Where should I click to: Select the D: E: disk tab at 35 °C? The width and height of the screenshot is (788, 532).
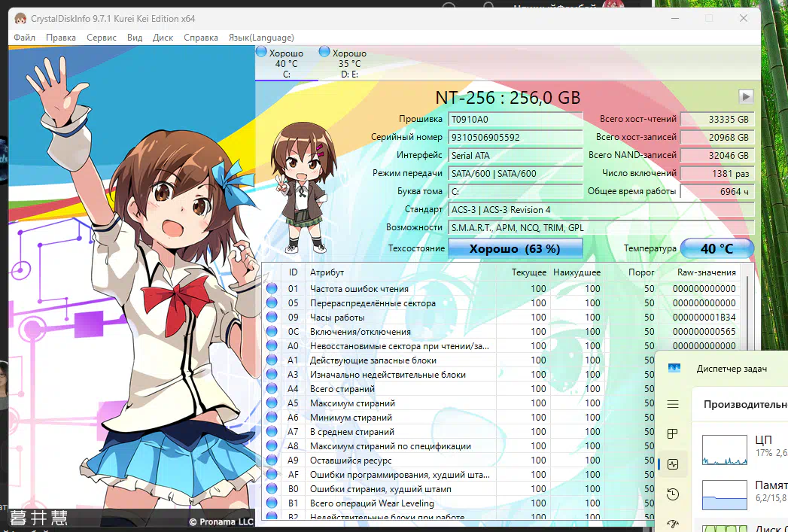(x=350, y=63)
